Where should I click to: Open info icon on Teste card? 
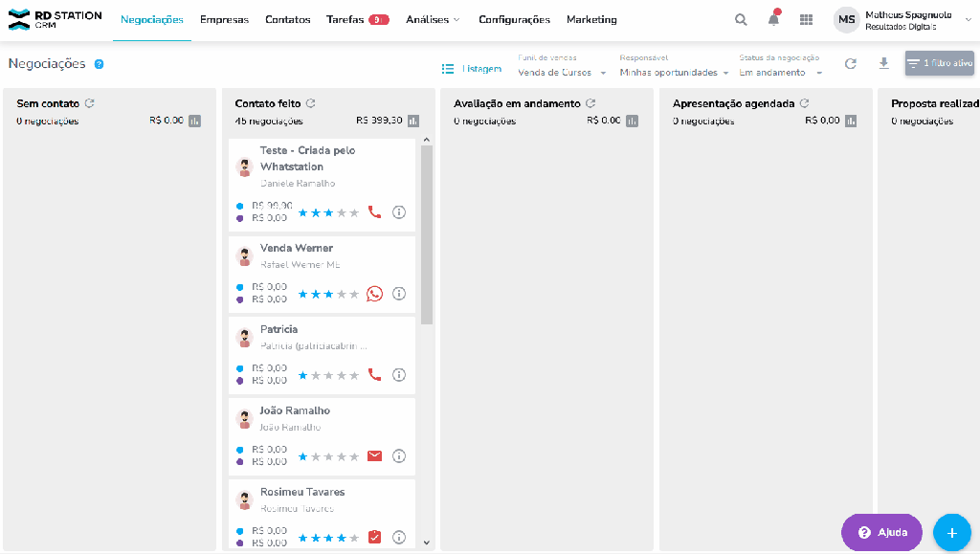399,212
